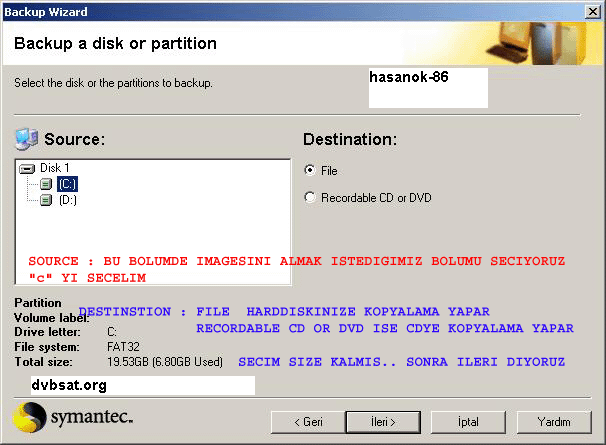Continue with the İleri button
This screenshot has width=606, height=445.
pos(383,422)
